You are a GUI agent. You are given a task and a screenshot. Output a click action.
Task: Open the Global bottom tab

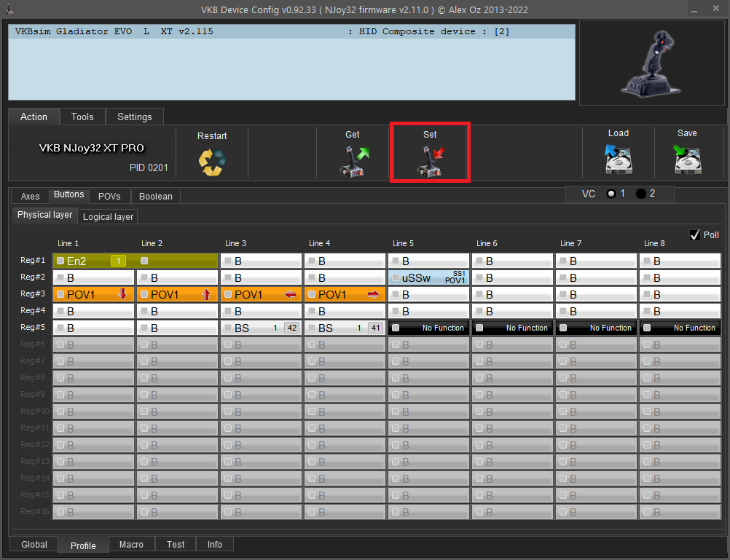pyautogui.click(x=34, y=545)
